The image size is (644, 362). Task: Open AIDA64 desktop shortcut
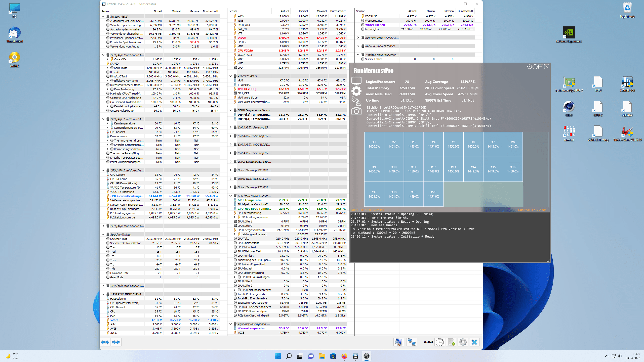pyautogui.click(x=627, y=109)
